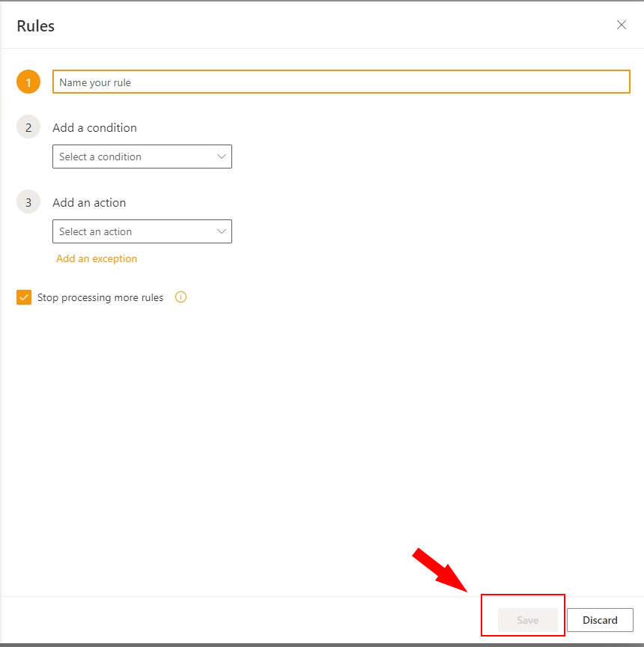
Task: Expand the Select an action dropdown
Action: tap(135, 231)
